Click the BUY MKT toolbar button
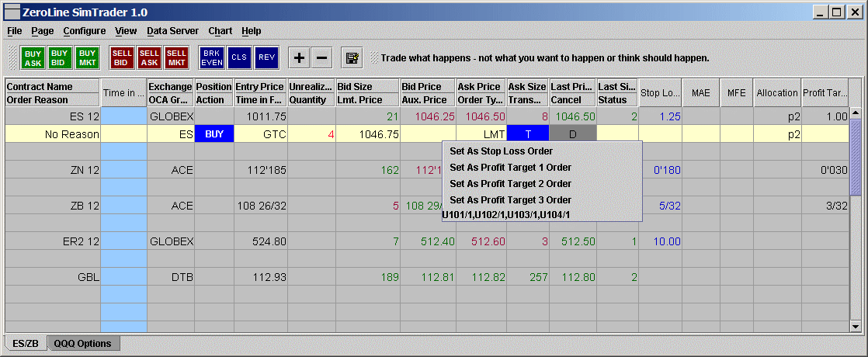This screenshot has width=868, height=357. click(87, 57)
